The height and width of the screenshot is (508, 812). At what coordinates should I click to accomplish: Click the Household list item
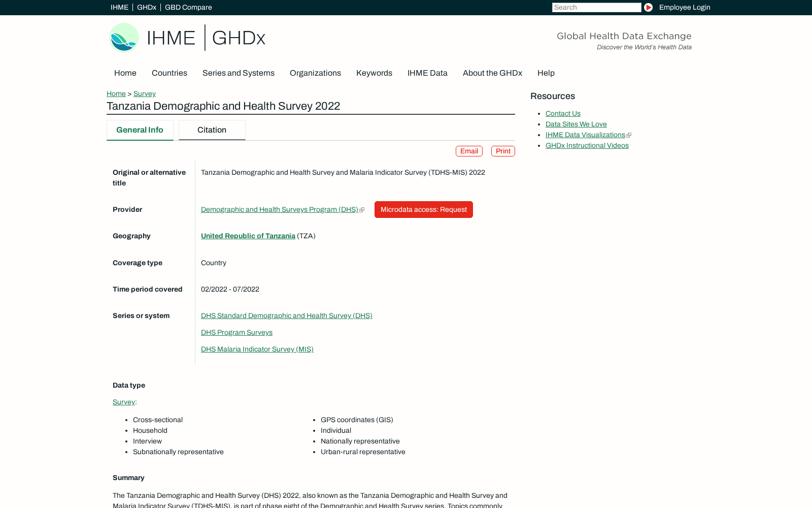click(x=150, y=430)
